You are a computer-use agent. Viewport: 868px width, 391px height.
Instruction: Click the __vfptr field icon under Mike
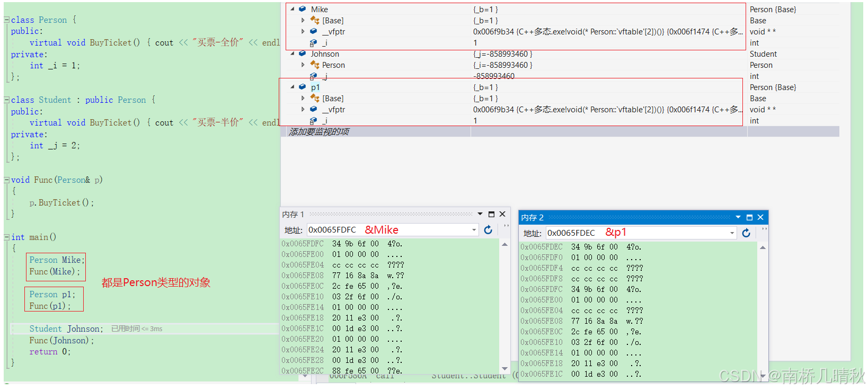[314, 31]
